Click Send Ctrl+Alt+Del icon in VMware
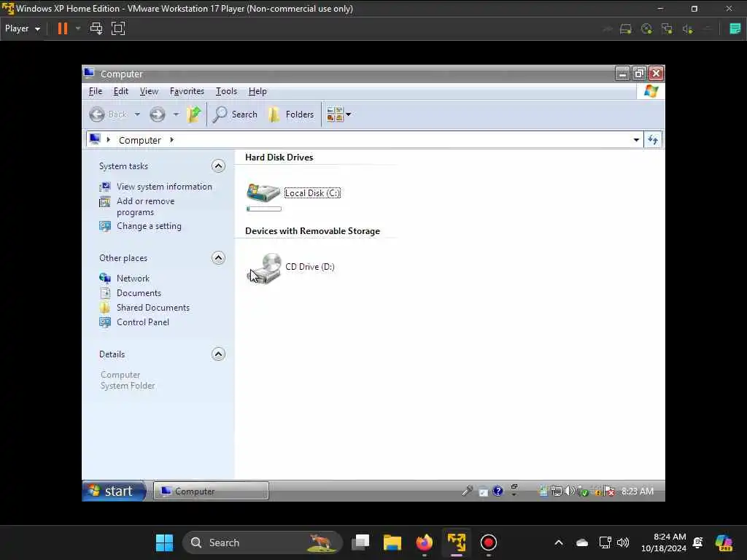This screenshot has height=560, width=747. 96,28
